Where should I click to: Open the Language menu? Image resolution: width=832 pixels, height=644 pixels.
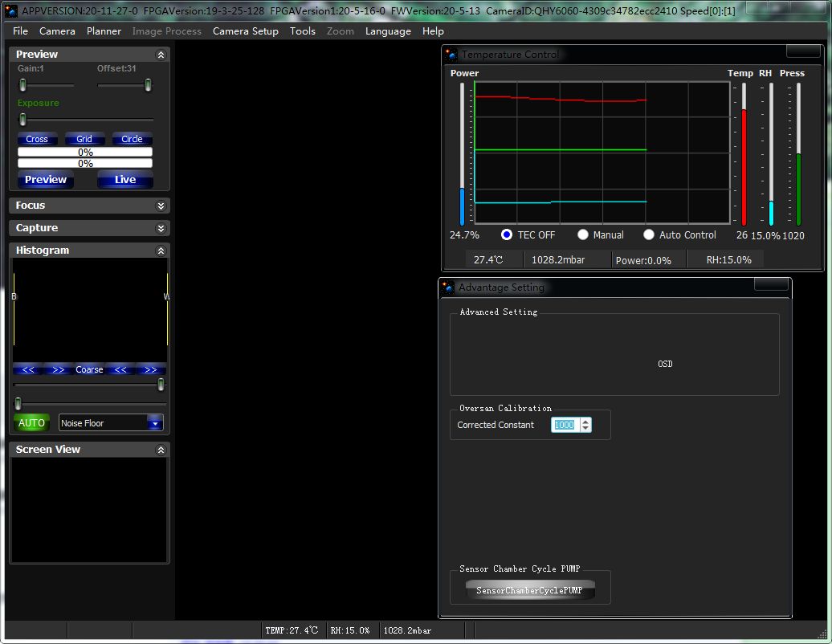coord(388,31)
